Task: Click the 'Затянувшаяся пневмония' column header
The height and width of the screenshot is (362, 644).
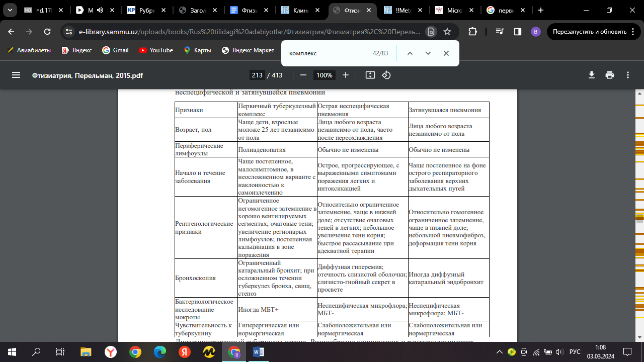Action: [x=448, y=110]
